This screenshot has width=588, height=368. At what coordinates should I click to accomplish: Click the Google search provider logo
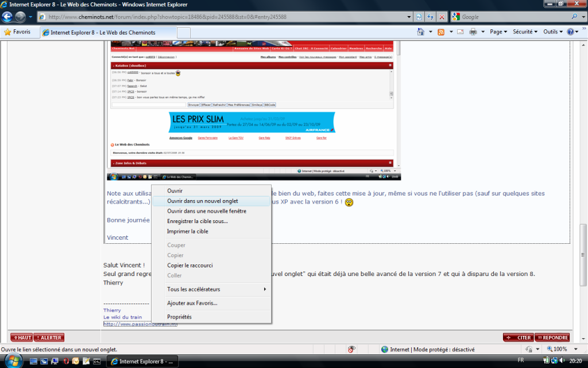pos(456,17)
